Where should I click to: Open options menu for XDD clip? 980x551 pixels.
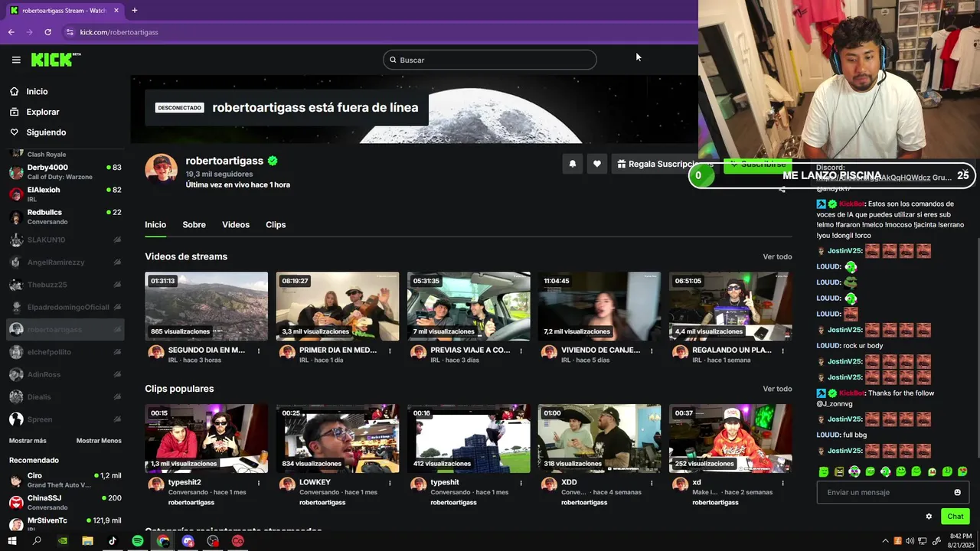pyautogui.click(x=652, y=484)
